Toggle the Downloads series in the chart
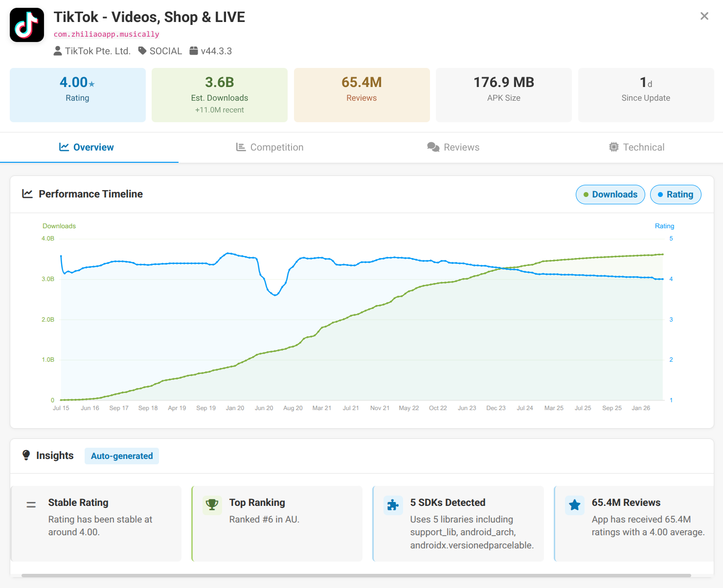 (610, 195)
